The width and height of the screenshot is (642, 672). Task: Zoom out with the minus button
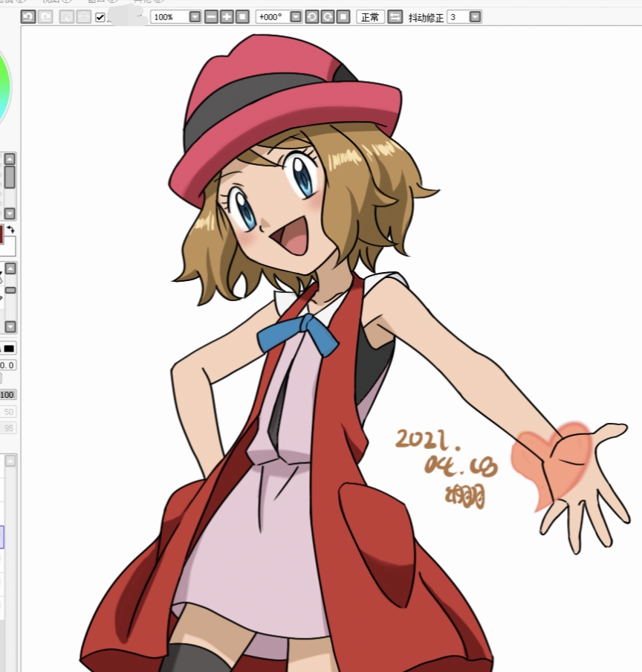tap(211, 16)
